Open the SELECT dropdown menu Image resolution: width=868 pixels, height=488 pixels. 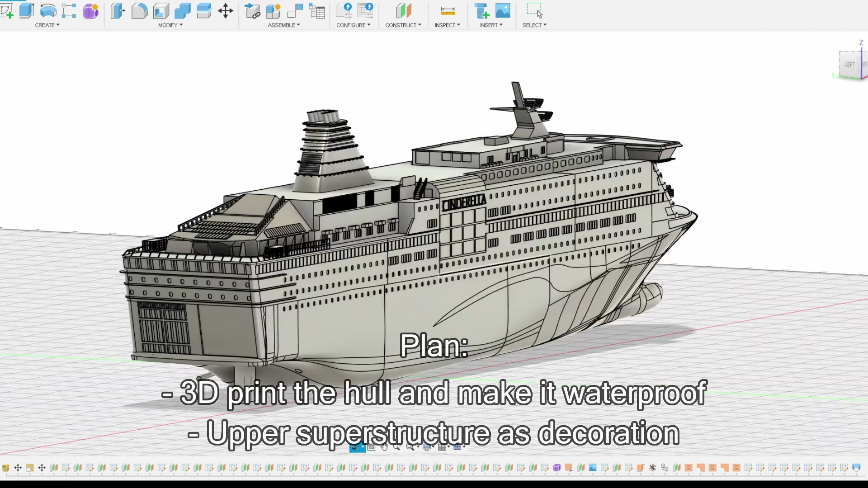534,25
